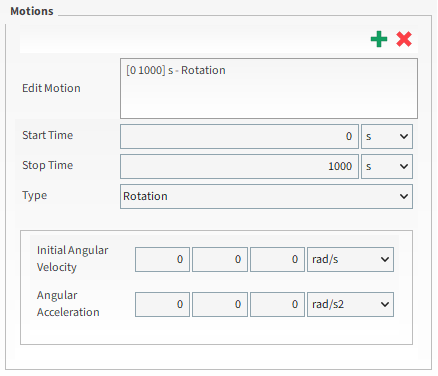Open the rad/s unit dropdown
438x376 pixels.
[x=350, y=259]
